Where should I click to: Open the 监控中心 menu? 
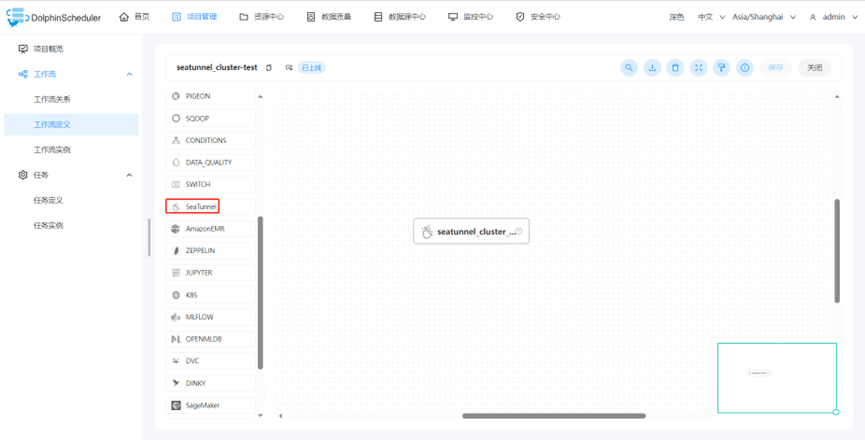pos(471,17)
